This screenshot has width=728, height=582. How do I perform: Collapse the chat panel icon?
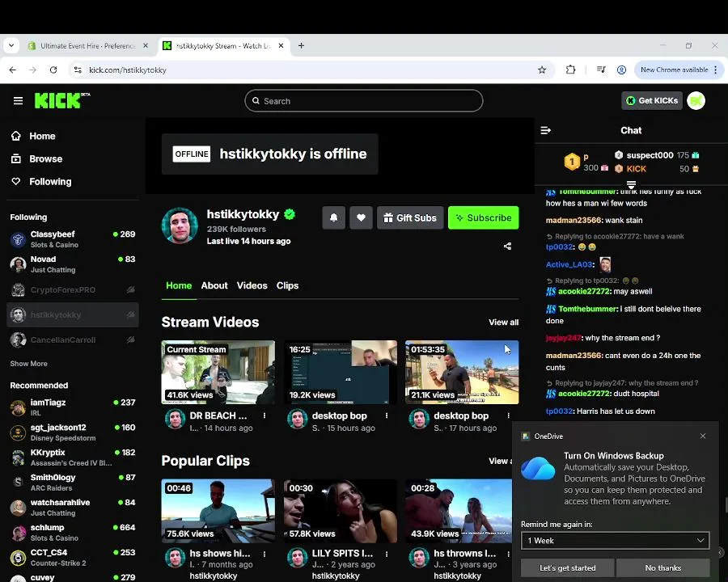click(545, 130)
